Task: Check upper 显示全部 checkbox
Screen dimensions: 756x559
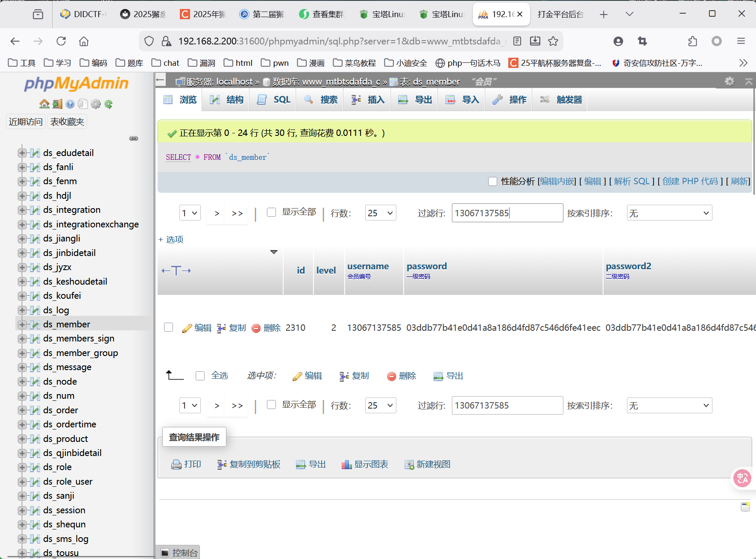Action: (271, 212)
